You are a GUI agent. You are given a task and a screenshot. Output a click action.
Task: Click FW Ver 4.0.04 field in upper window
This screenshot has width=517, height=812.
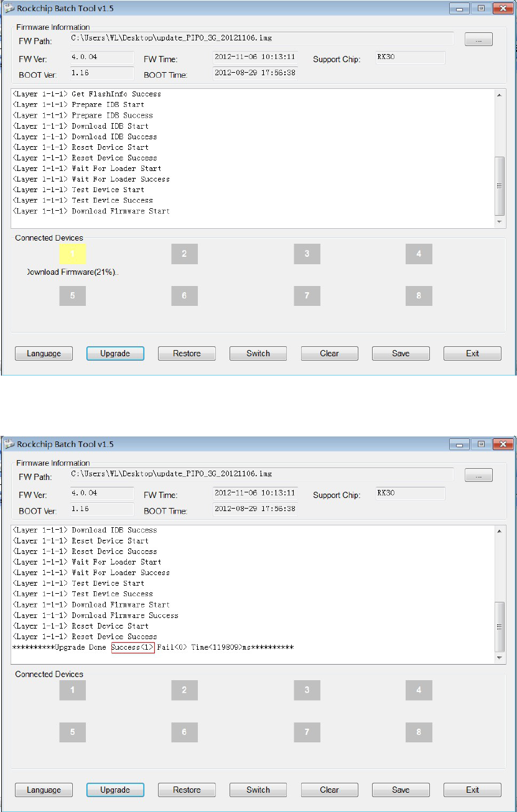[x=101, y=57]
